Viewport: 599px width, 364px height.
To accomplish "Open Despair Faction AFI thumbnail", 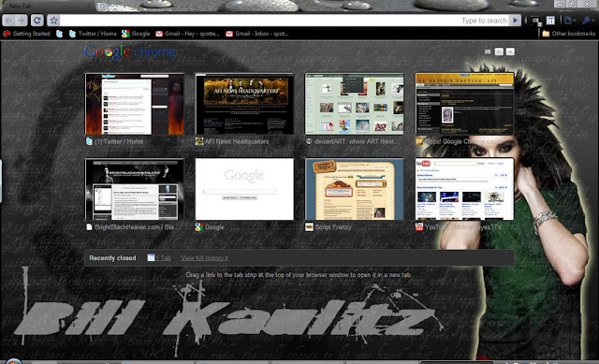I will (x=464, y=104).
